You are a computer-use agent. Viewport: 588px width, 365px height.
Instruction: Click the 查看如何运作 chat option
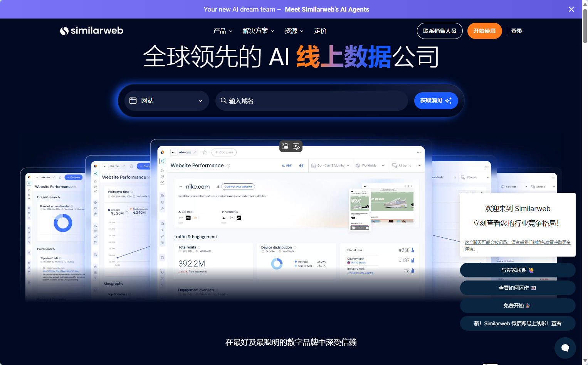coord(517,288)
